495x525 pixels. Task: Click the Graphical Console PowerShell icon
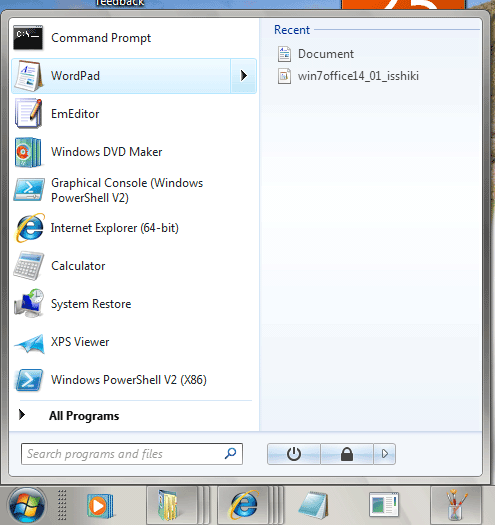point(29,189)
